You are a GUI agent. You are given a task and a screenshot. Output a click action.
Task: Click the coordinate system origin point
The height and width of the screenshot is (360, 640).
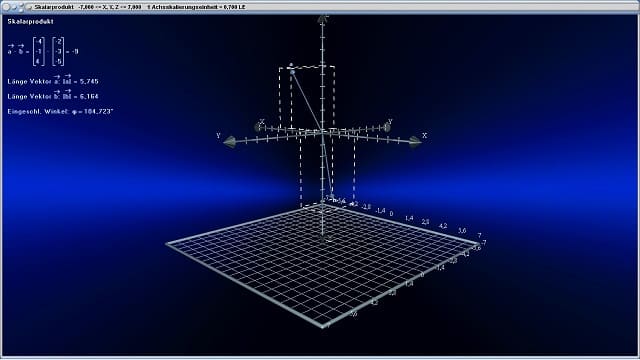point(323,132)
